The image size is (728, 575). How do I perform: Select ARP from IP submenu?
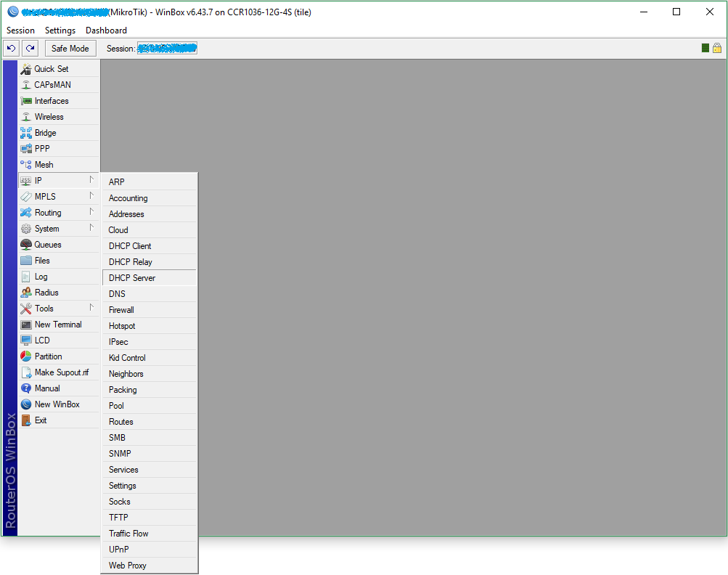(x=149, y=182)
